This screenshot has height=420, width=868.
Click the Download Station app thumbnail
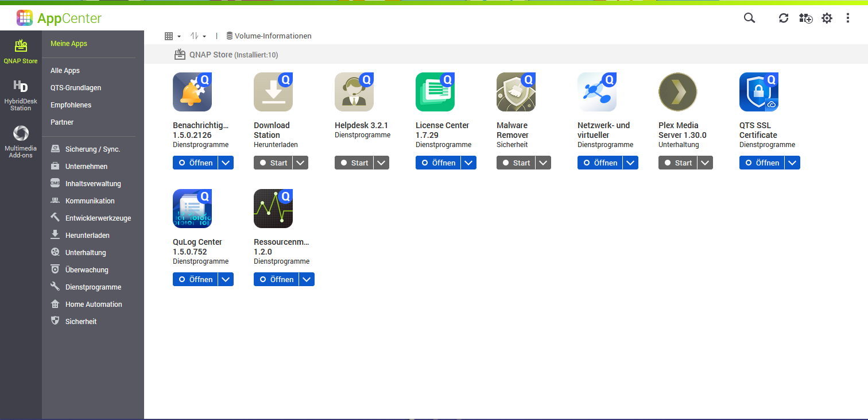273,92
